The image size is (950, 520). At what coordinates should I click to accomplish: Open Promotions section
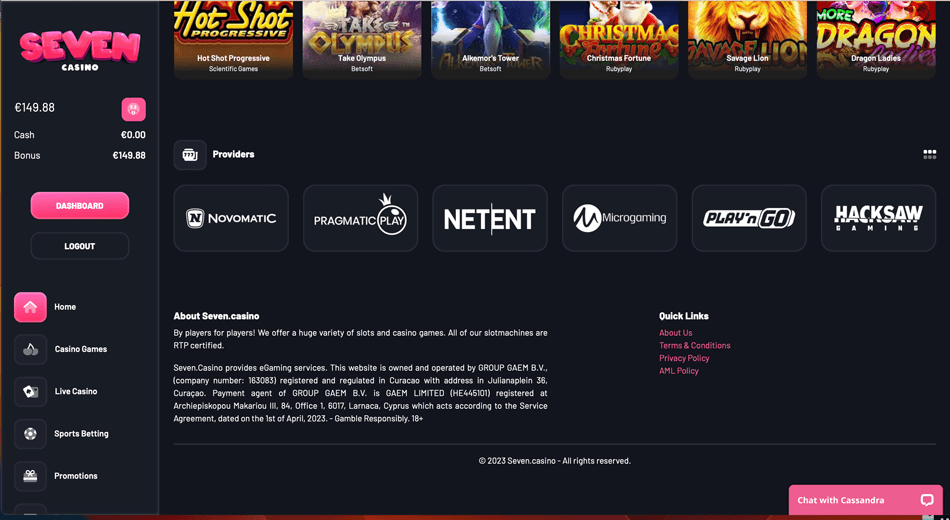point(76,476)
